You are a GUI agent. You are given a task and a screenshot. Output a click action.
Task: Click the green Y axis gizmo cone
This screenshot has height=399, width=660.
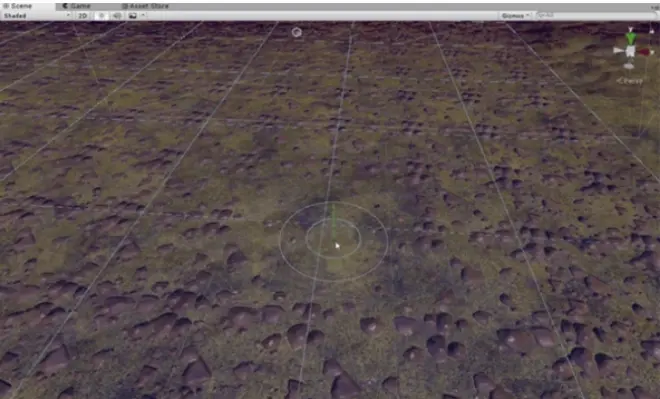(x=631, y=38)
